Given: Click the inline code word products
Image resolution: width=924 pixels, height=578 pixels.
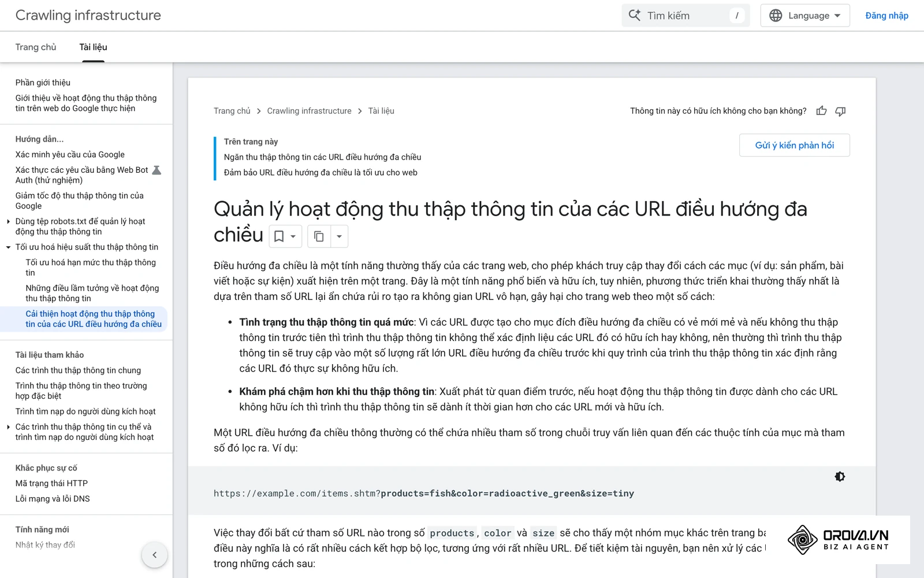Looking at the screenshot, I should pos(452,533).
